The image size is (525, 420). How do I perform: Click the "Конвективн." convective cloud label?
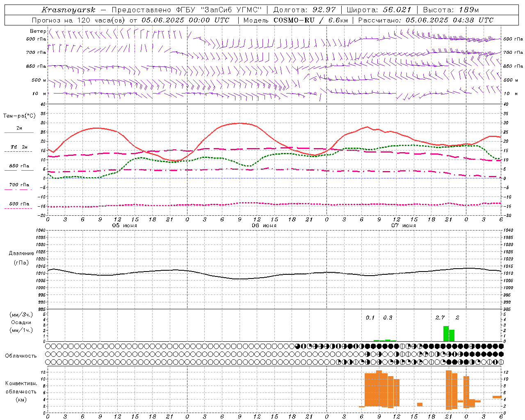pos(21,383)
